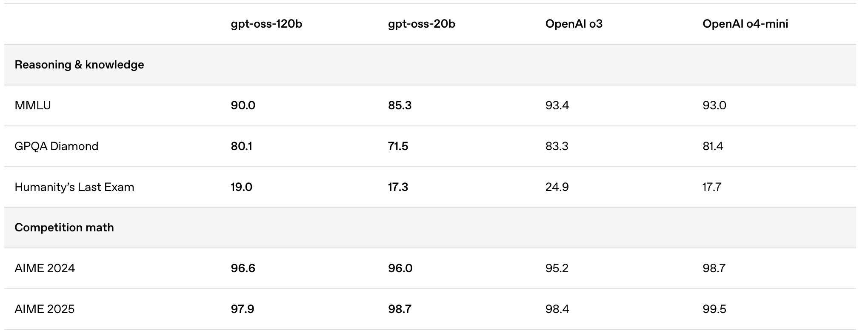Click the 85.3 MMLU score cell
868x336 pixels.
400,105
